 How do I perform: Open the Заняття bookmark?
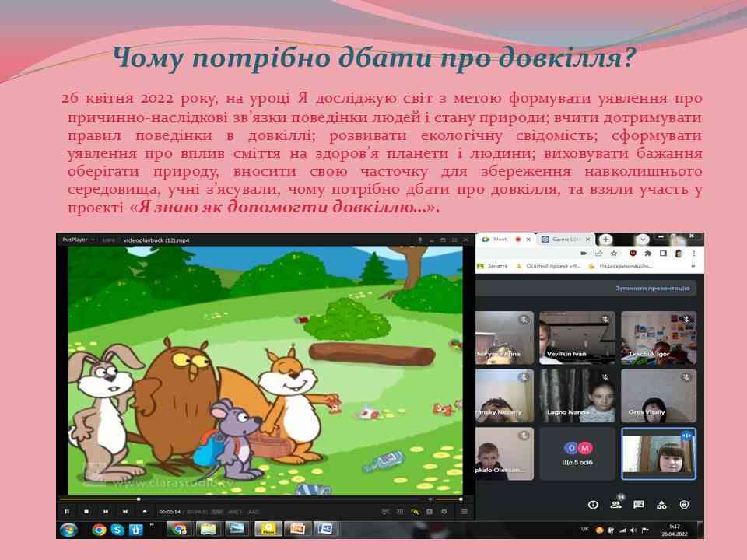pyautogui.click(x=493, y=266)
